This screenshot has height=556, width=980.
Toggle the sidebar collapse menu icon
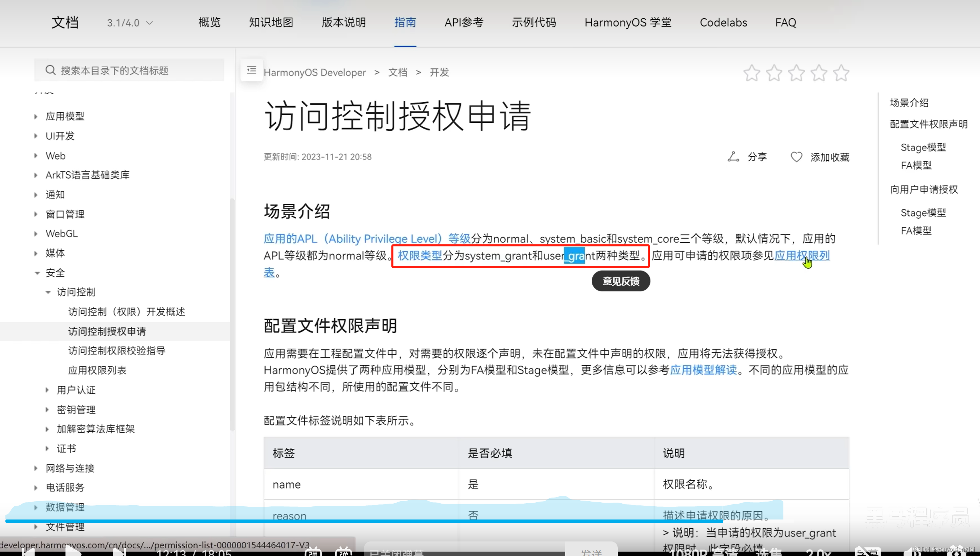(x=251, y=70)
